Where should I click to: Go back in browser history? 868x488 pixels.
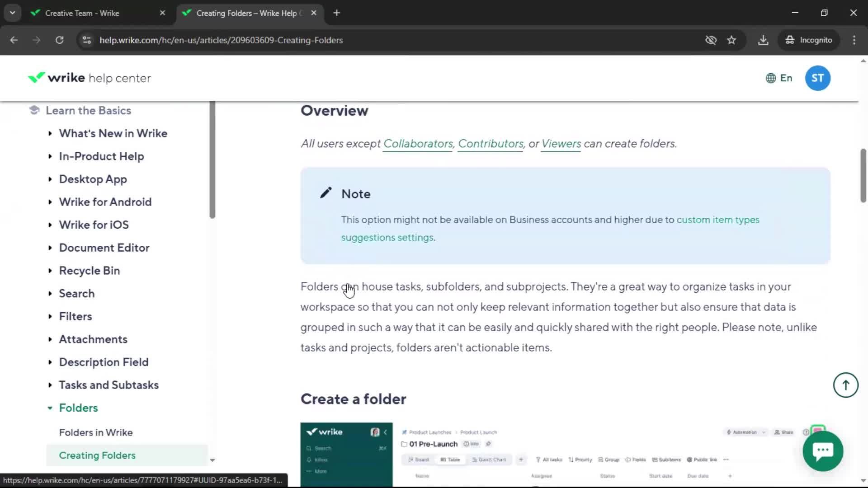click(14, 40)
